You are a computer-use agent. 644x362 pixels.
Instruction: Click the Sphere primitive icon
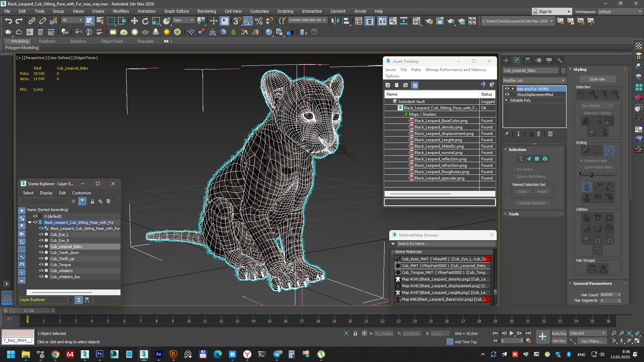click(134, 32)
